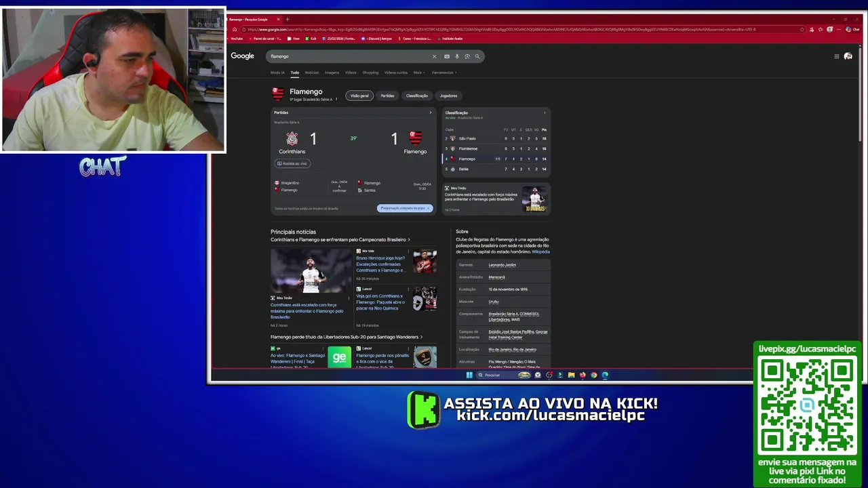Expand the Mais dropdown

click(x=418, y=73)
